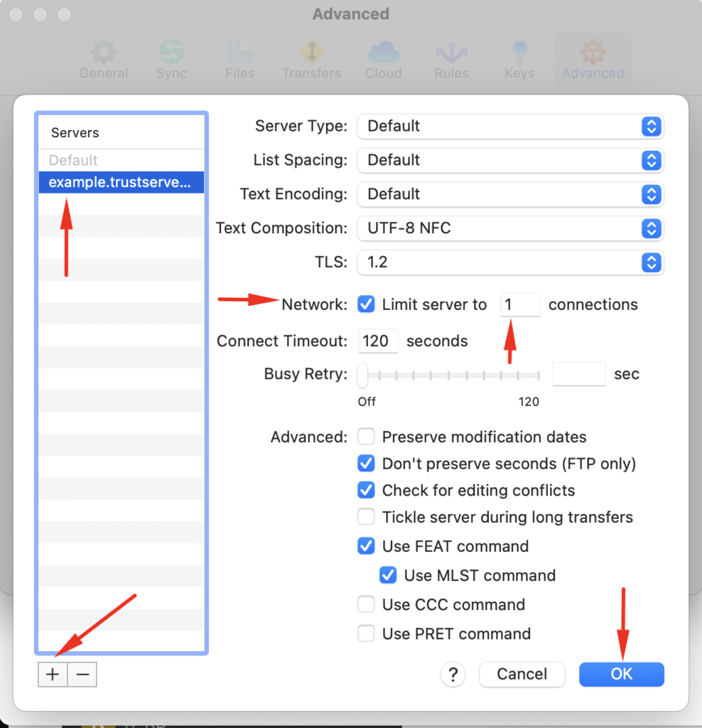This screenshot has height=728, width=702.
Task: Disable the Limit server to connections checkbox
Action: (366, 304)
